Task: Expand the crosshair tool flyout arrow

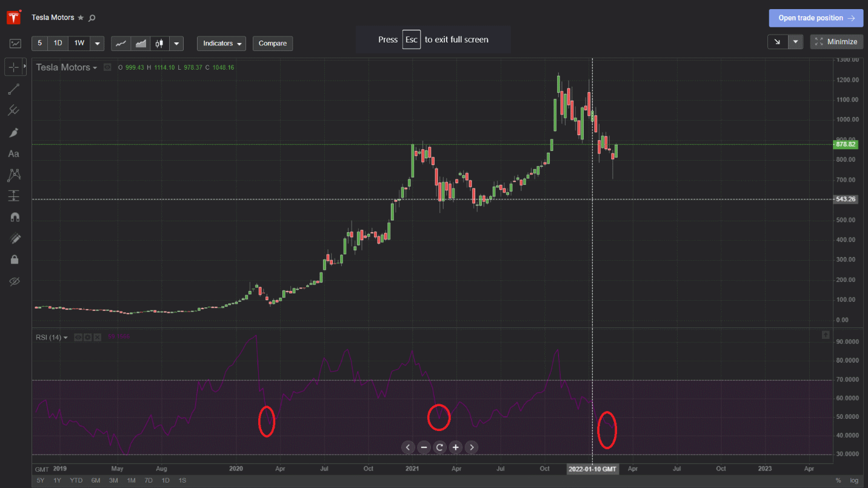Action: click(x=25, y=67)
